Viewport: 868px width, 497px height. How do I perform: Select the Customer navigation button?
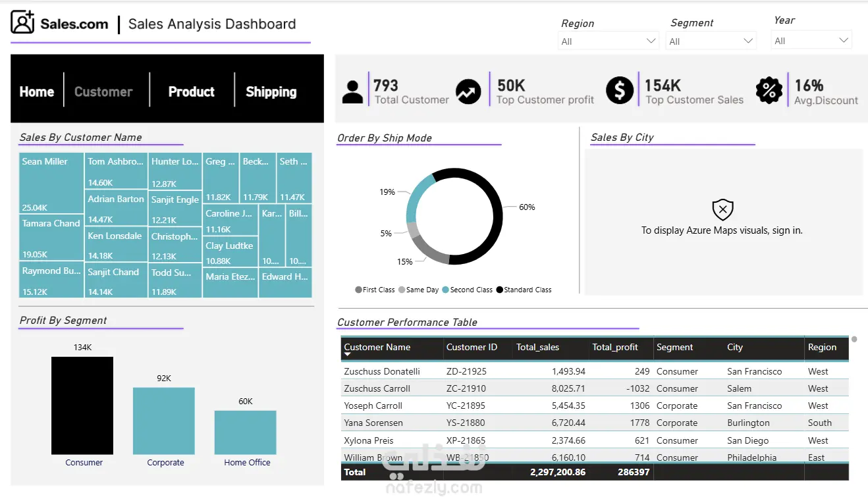click(x=103, y=92)
